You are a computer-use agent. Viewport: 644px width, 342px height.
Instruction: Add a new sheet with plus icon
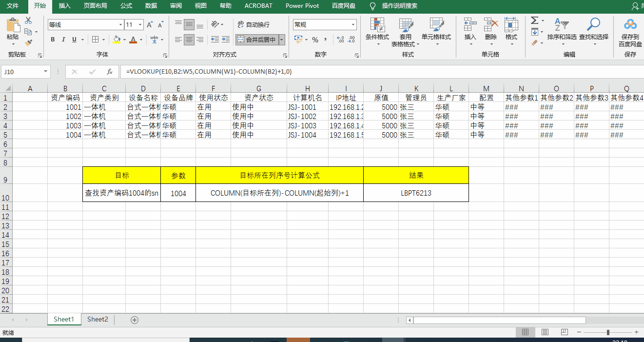[135, 320]
